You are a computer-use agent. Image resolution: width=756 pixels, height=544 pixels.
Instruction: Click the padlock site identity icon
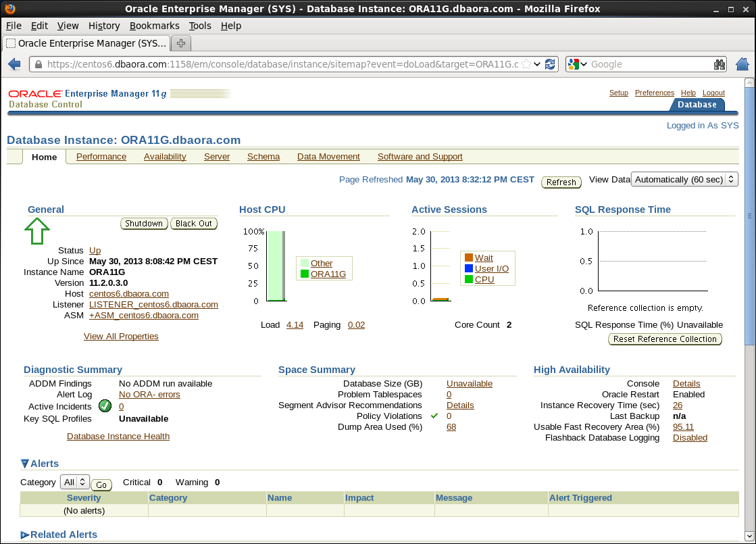click(38, 64)
